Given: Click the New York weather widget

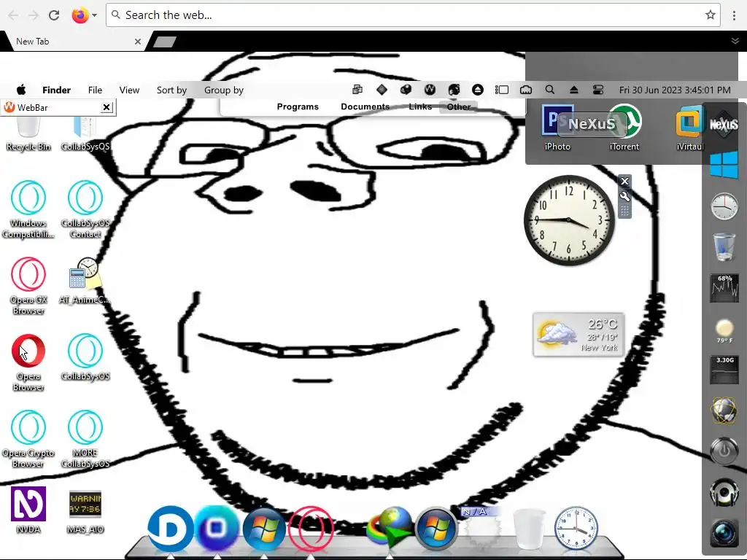Looking at the screenshot, I should pos(578,334).
